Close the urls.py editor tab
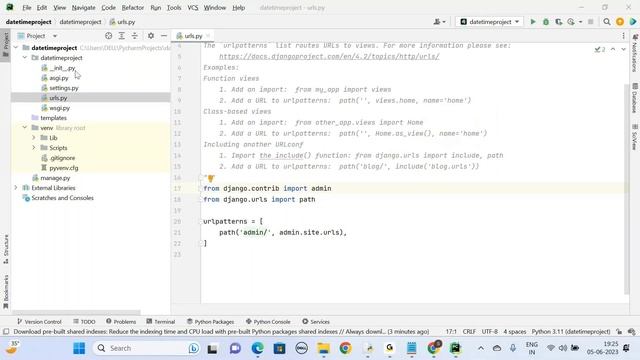The image size is (640, 360). (208, 36)
